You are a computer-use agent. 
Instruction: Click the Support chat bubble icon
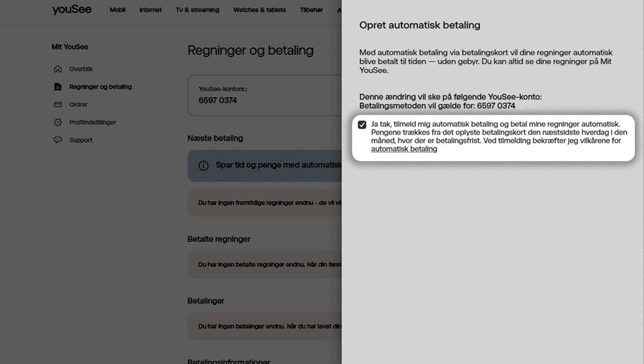(x=58, y=140)
